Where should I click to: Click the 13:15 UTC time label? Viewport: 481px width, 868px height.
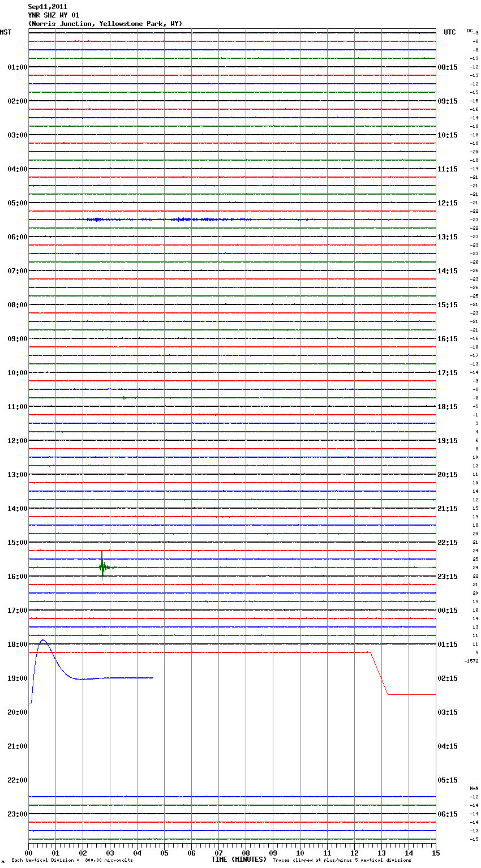(x=448, y=237)
